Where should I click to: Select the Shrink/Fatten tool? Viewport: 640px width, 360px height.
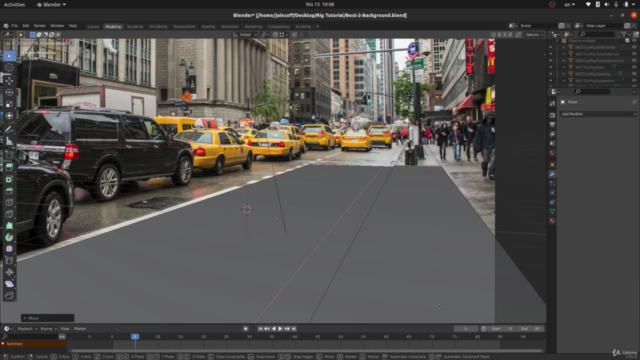coord(9,272)
